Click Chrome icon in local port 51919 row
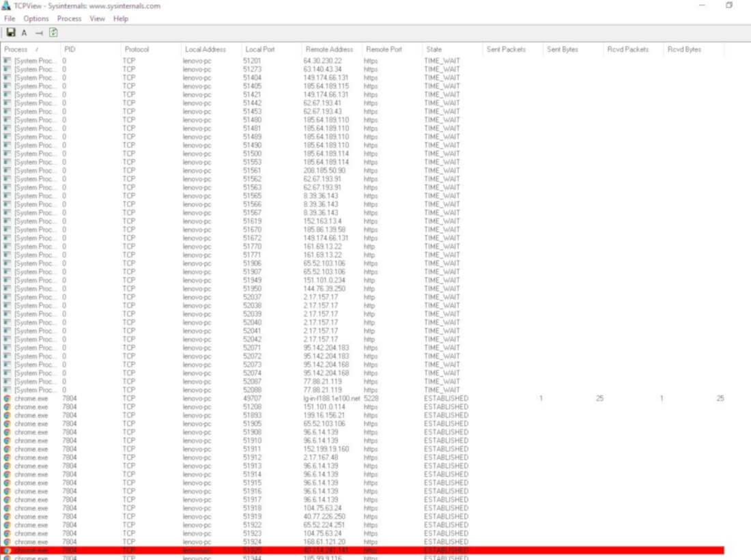 8,516
